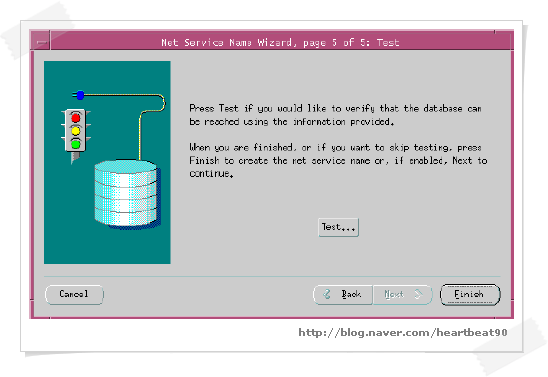Click the green light on the traffic signal
Image resolution: width=548 pixels, height=377 pixels.
coord(76,144)
